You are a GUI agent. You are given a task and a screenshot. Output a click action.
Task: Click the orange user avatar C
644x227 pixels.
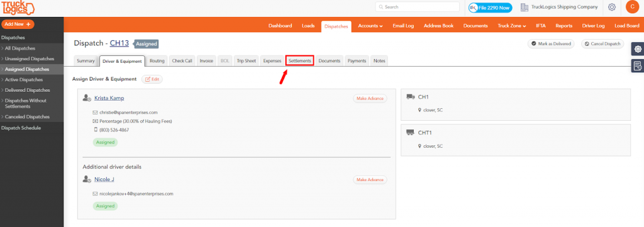click(x=632, y=7)
